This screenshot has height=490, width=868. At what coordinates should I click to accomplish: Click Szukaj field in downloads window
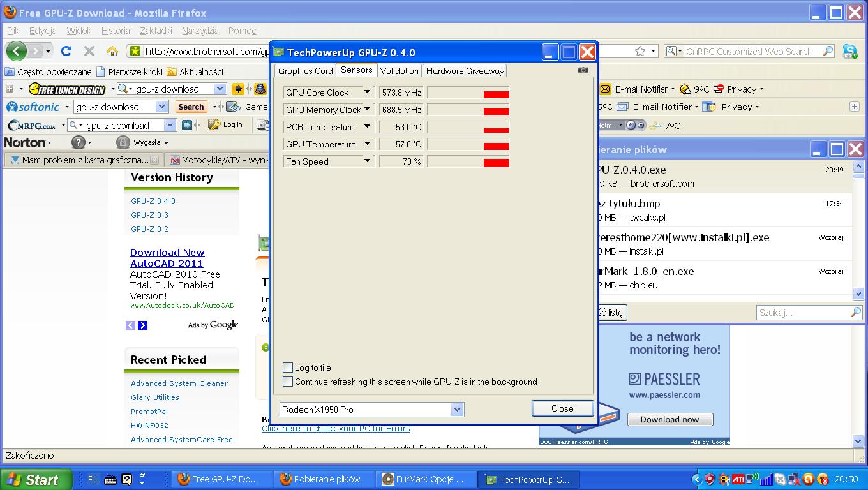click(809, 313)
